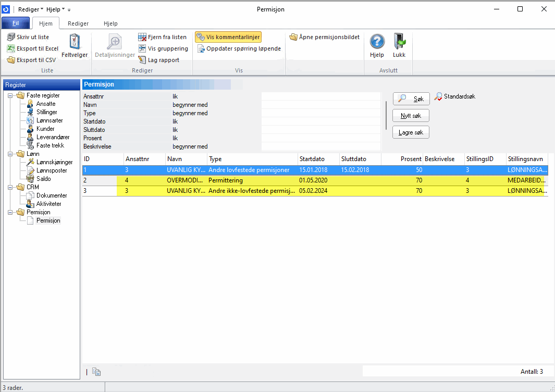
Task: Switch to the Rediger ribbon tab
Action: (78, 23)
